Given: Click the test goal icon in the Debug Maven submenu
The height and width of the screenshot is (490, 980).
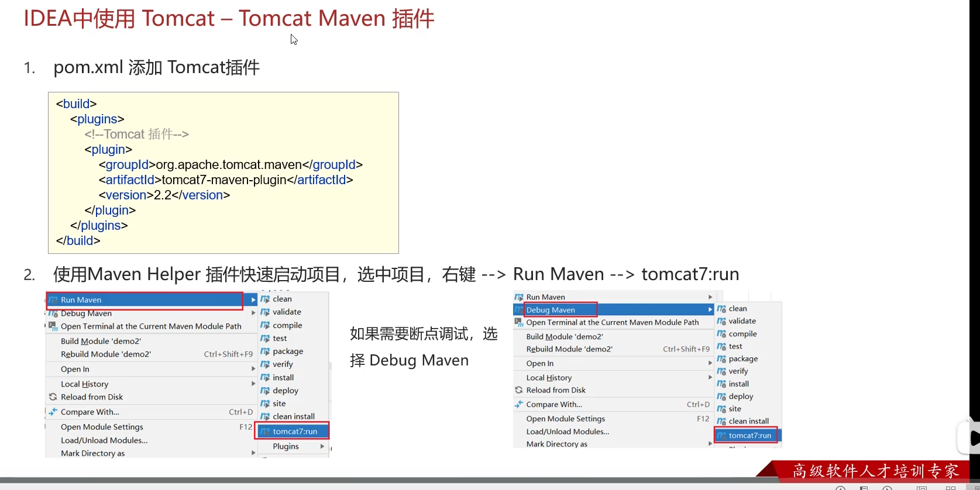Looking at the screenshot, I should 721,346.
